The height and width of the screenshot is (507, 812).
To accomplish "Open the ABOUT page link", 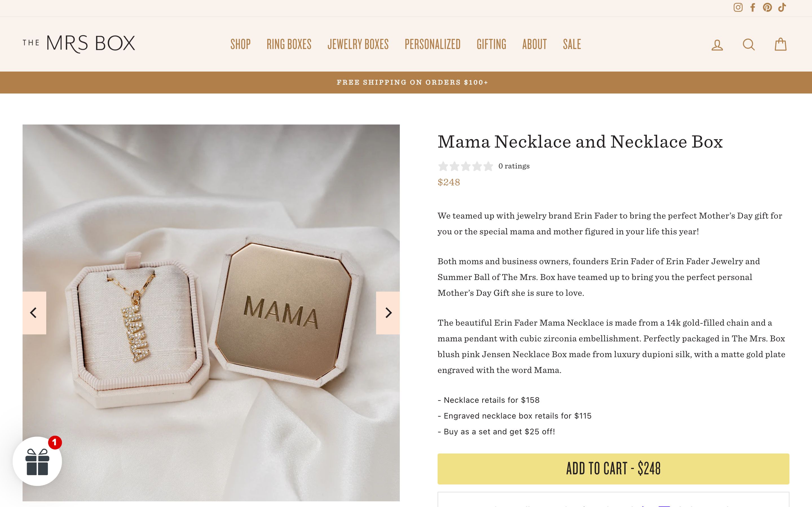I will click(x=534, y=44).
